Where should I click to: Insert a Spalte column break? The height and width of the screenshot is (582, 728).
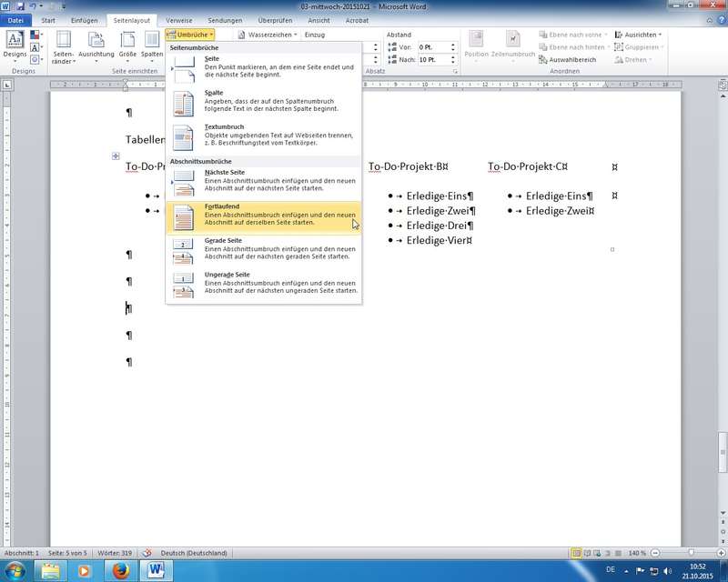pyautogui.click(x=263, y=104)
